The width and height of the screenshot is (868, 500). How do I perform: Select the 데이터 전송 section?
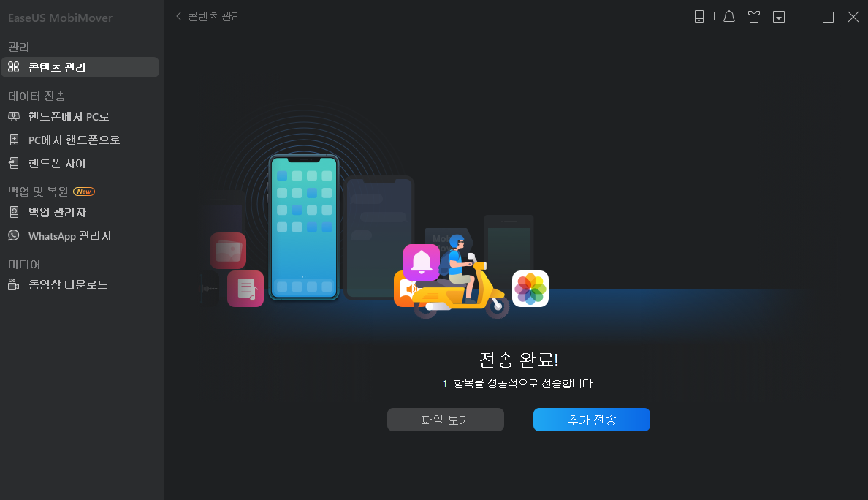click(x=36, y=96)
